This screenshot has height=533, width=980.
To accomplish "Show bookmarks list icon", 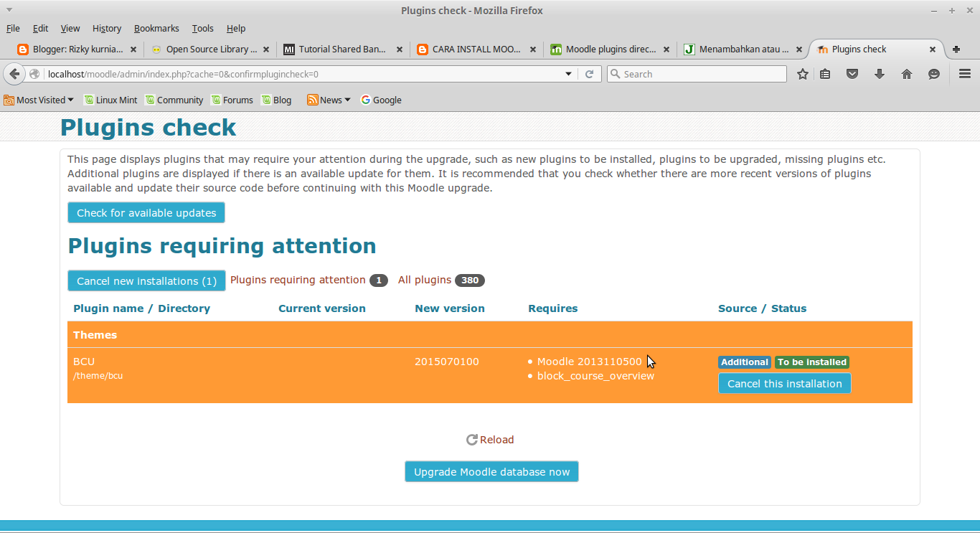I will 825,74.
